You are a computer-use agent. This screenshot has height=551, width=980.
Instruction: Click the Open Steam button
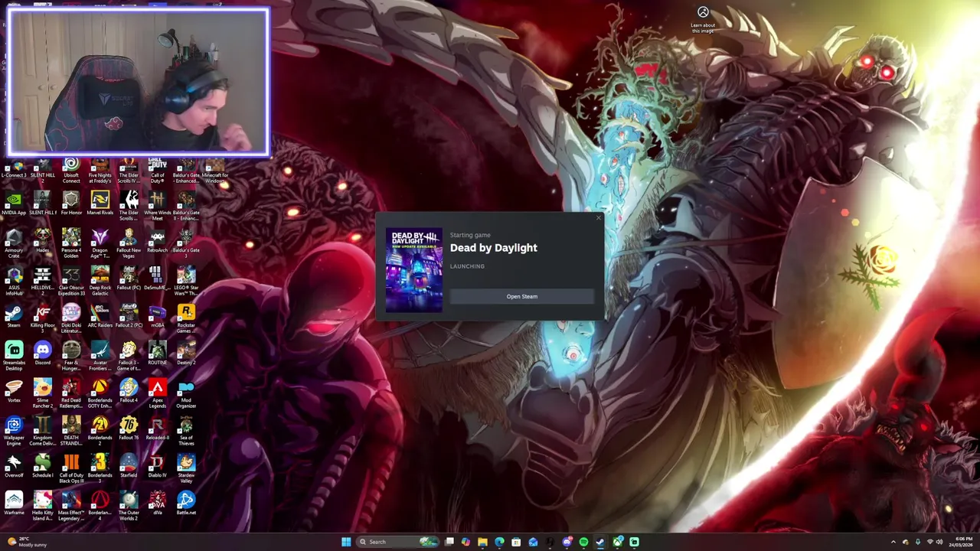[x=521, y=296]
